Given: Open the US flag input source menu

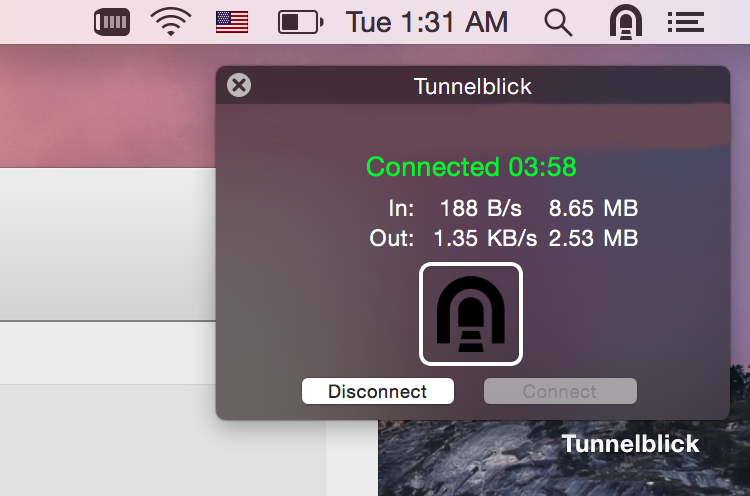Looking at the screenshot, I should pyautogui.click(x=232, y=21).
